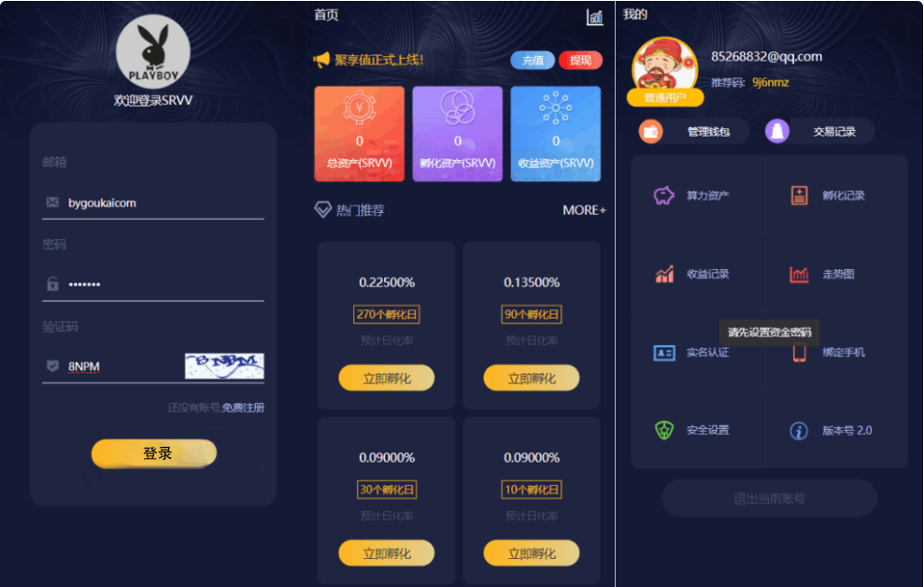Screen dimensions: 924x587
Task: Click the 管理钱包 wallet icon
Action: tap(651, 132)
